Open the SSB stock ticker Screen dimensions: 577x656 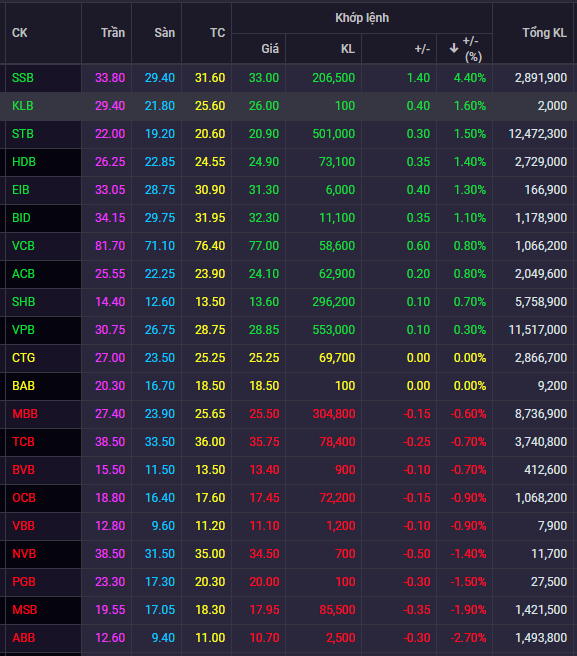[x=23, y=78]
